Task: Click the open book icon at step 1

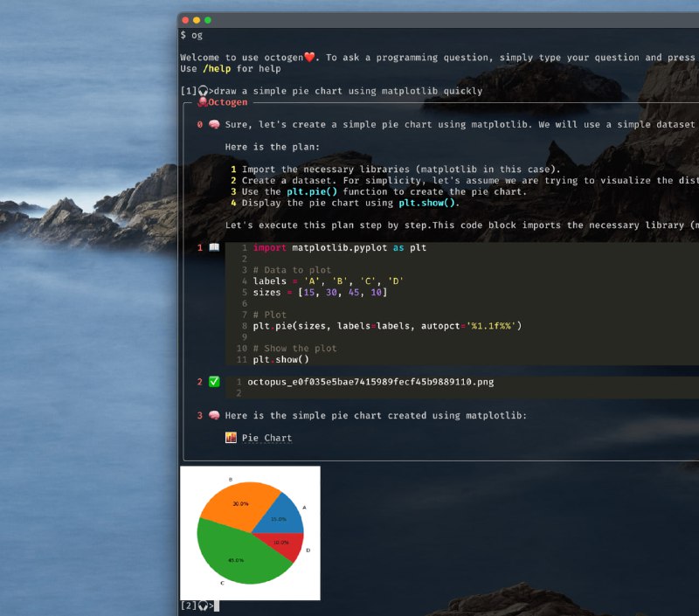Action: (x=214, y=248)
